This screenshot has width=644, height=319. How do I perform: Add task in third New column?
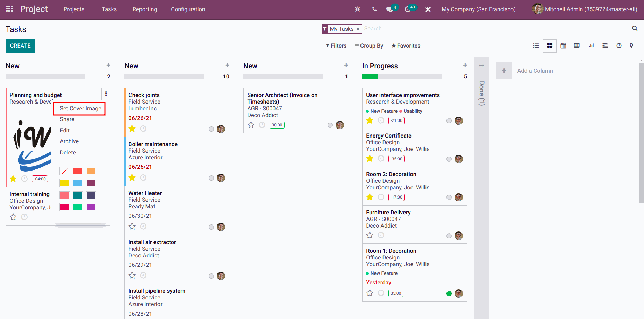click(x=346, y=65)
